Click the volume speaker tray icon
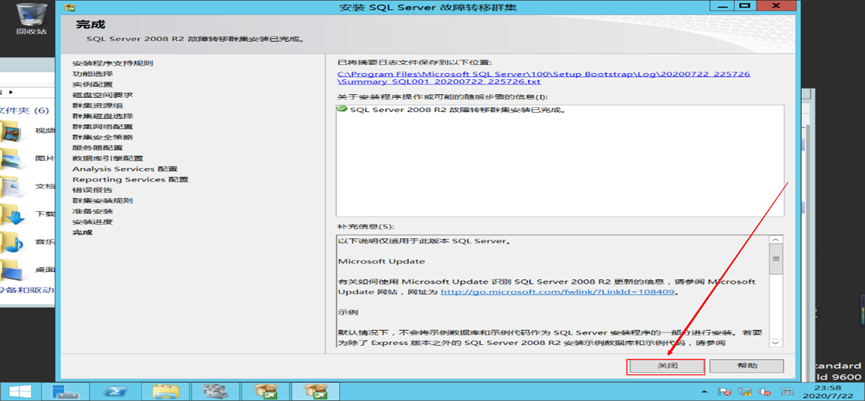This screenshot has width=865, height=401. [764, 392]
